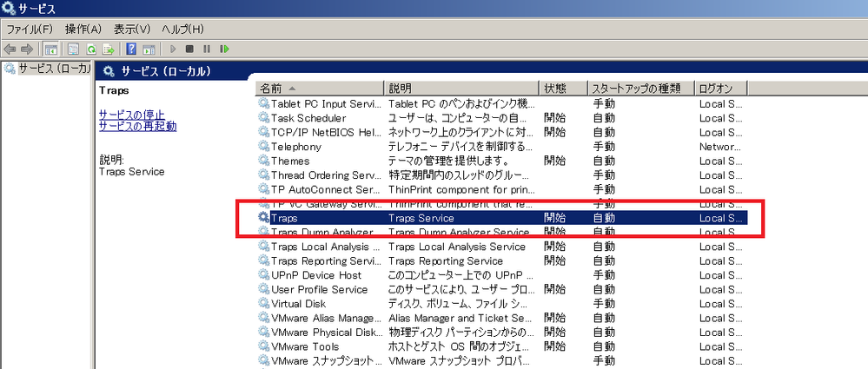This screenshot has height=369, width=868.
Task: Sort by the 説明 column header
Action: click(461, 89)
